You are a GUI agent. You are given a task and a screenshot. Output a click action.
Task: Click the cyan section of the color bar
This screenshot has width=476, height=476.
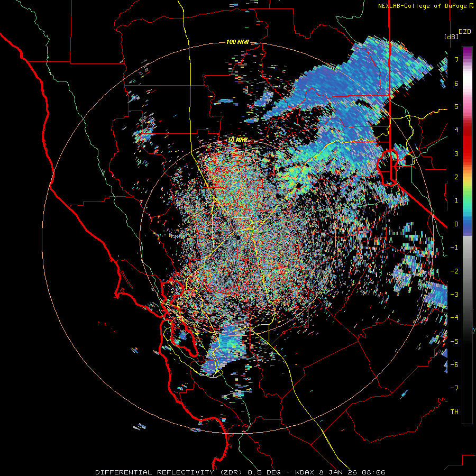(467, 209)
